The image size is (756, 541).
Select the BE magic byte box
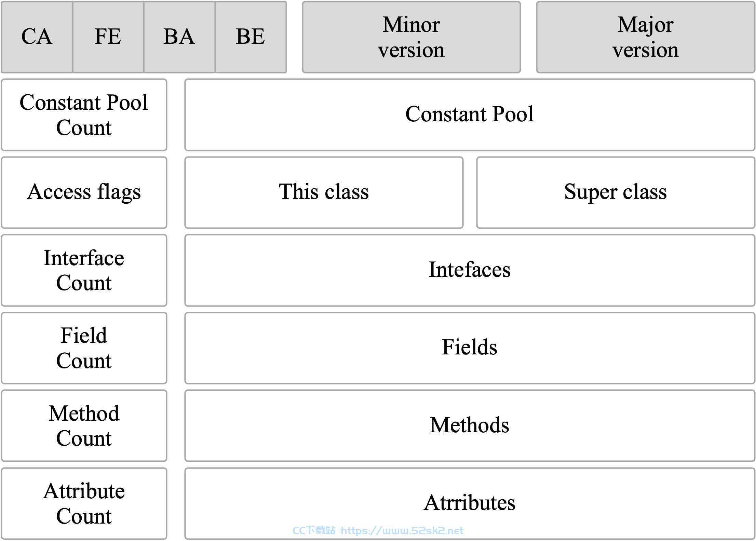[x=251, y=37]
